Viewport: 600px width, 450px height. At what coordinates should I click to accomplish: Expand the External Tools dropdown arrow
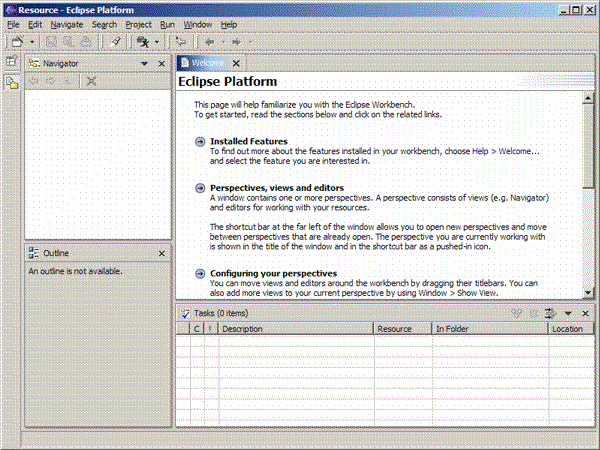pos(158,42)
